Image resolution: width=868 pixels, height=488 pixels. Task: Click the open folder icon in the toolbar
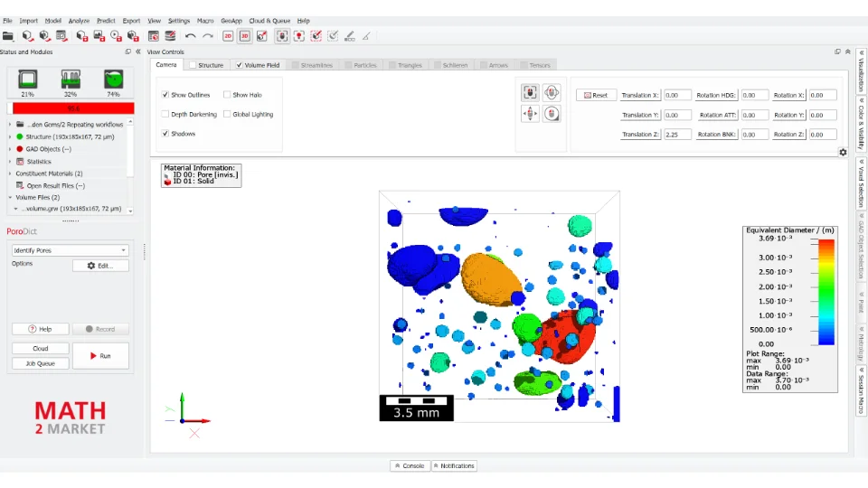click(x=8, y=36)
